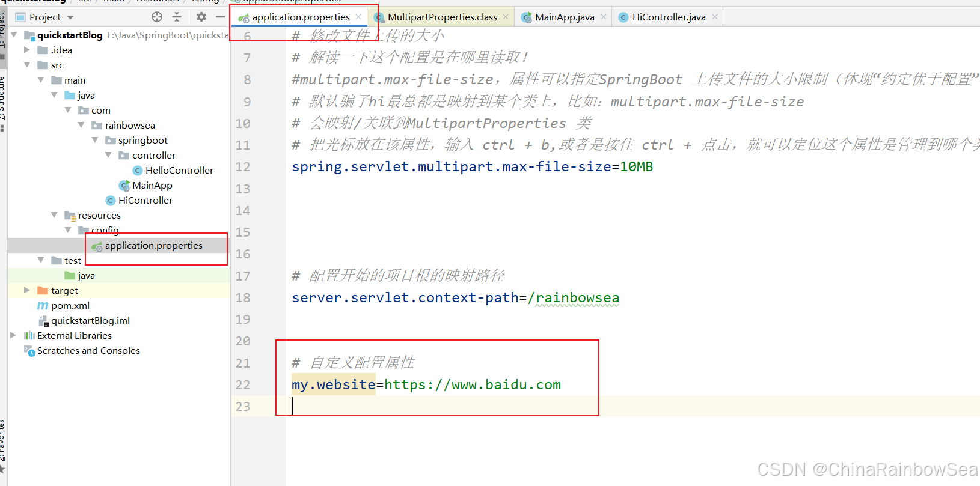980x486 pixels.
Task: Click the green java test folder icon
Action: pos(70,276)
